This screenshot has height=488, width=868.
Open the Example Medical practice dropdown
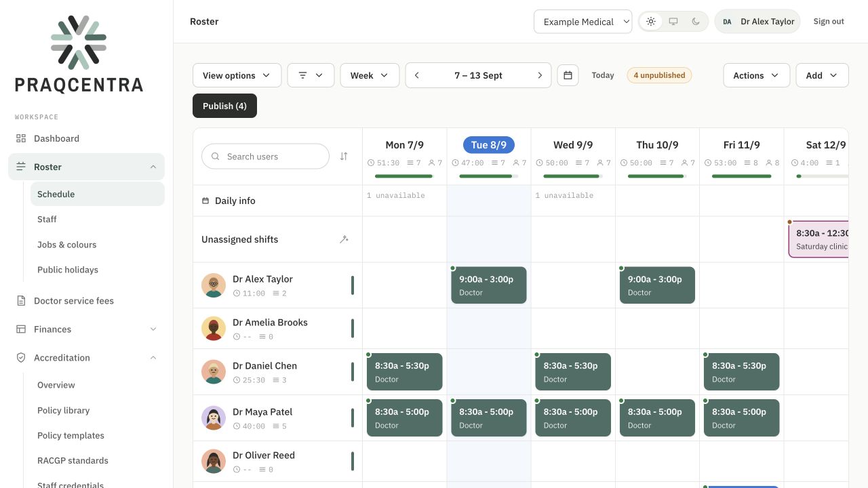(583, 22)
